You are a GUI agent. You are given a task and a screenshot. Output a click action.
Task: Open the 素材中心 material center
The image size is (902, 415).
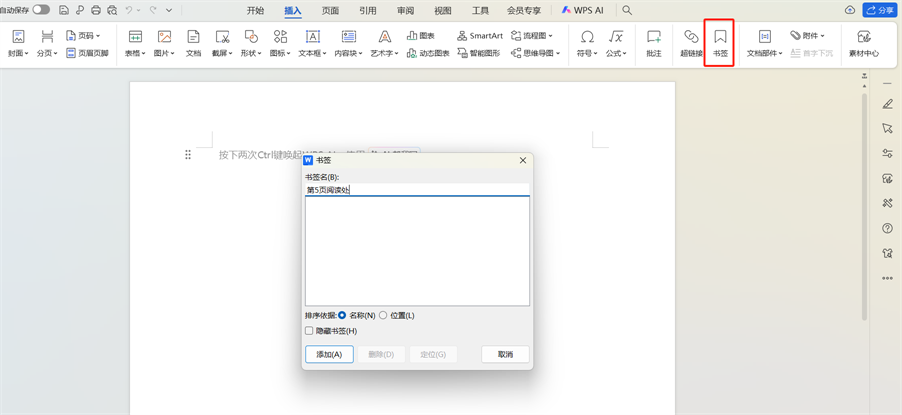[863, 42]
